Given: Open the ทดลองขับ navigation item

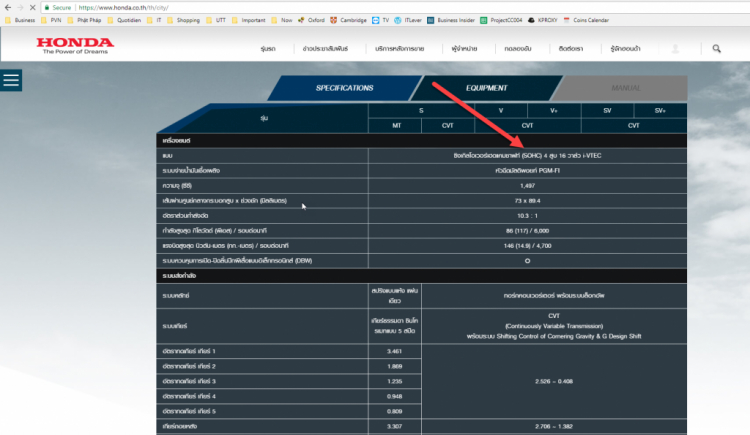Looking at the screenshot, I should point(518,49).
